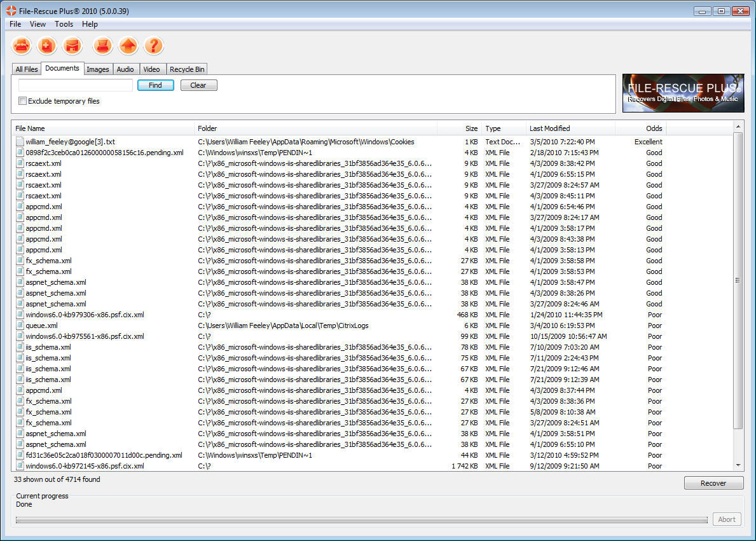This screenshot has height=541, width=756.
Task: Click date 4/3/2009 8:38:42 PM
Action: (x=562, y=163)
